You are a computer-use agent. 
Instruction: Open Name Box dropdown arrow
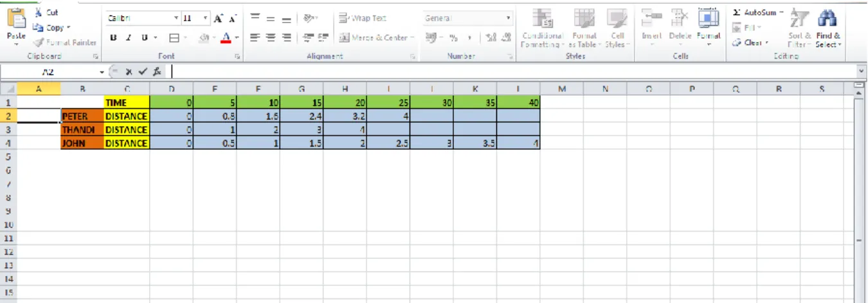click(102, 72)
